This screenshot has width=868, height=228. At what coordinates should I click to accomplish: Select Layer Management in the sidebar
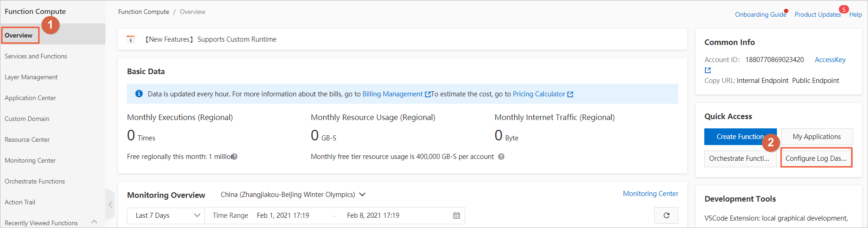(x=31, y=77)
